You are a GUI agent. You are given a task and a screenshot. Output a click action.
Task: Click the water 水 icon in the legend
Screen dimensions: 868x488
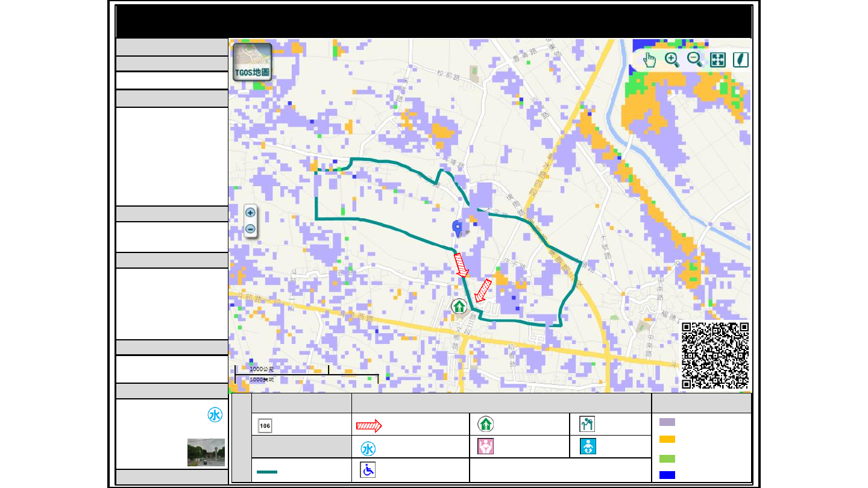[368, 449]
